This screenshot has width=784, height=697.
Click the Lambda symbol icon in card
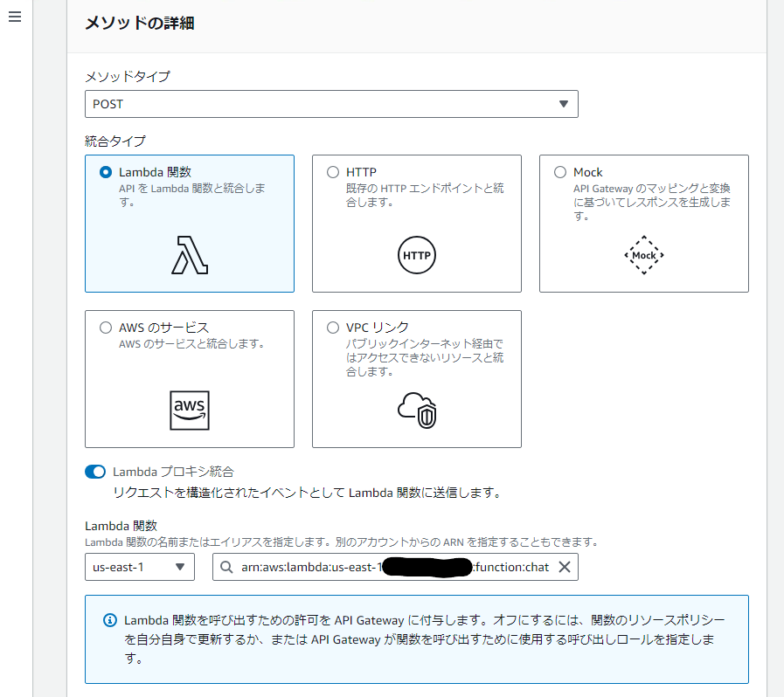point(190,255)
